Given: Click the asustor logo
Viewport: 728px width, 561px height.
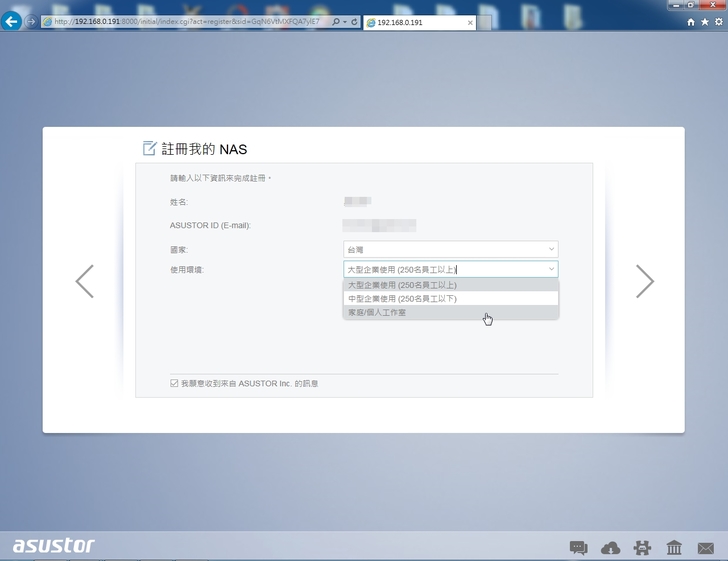Looking at the screenshot, I should pos(53,545).
